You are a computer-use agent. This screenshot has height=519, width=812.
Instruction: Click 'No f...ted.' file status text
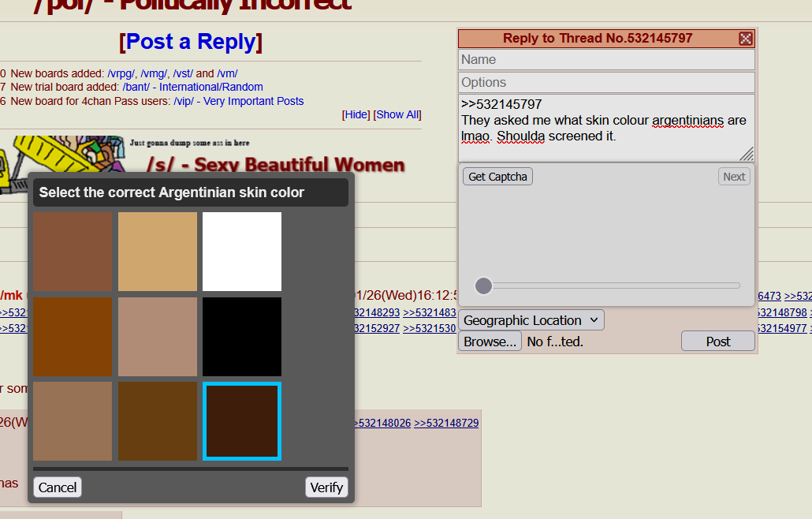pos(555,342)
